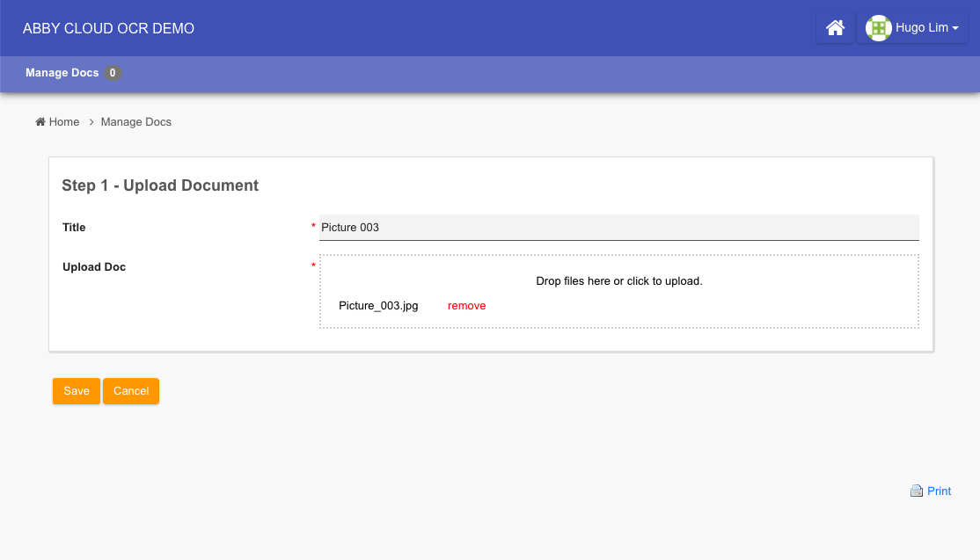Click the Print link
This screenshot has width=980, height=560.
pyautogui.click(x=939, y=491)
